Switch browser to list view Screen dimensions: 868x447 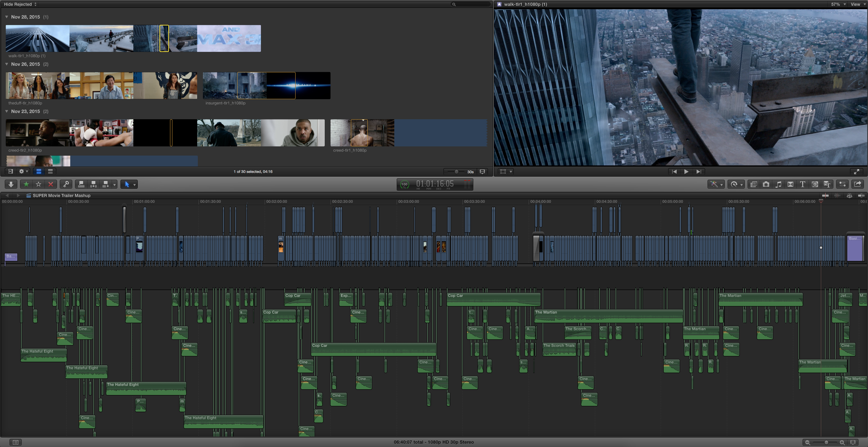click(50, 172)
